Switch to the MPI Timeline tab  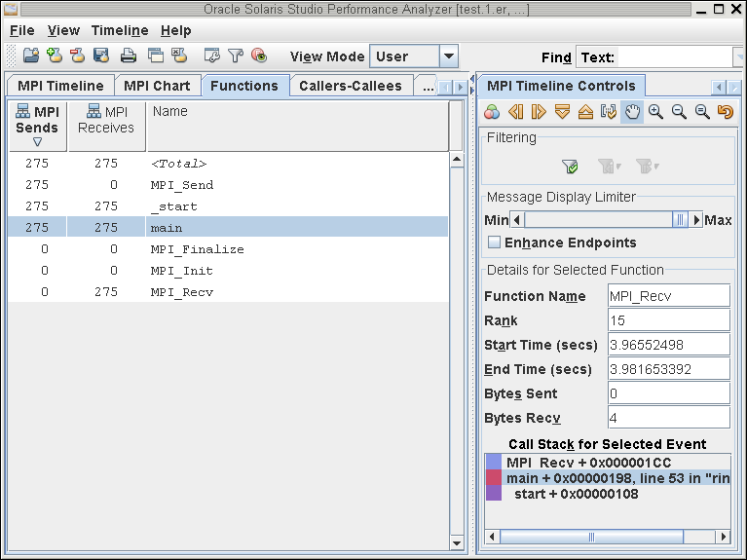click(x=60, y=86)
